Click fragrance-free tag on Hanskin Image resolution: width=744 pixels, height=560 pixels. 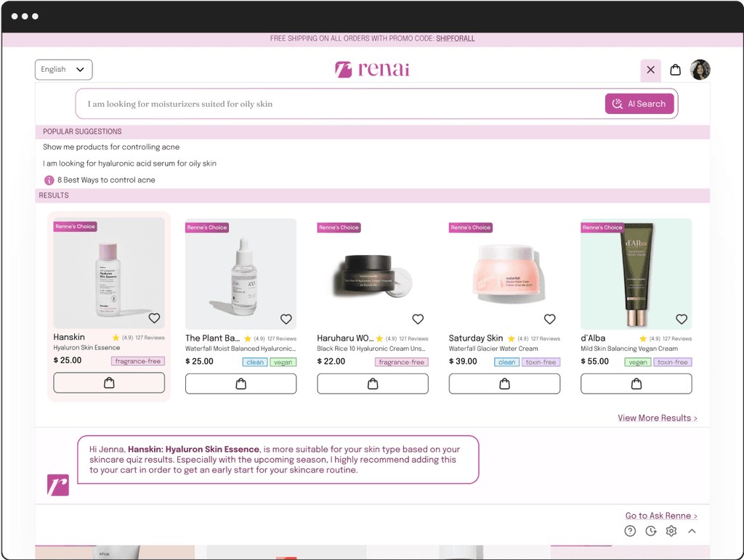138,361
